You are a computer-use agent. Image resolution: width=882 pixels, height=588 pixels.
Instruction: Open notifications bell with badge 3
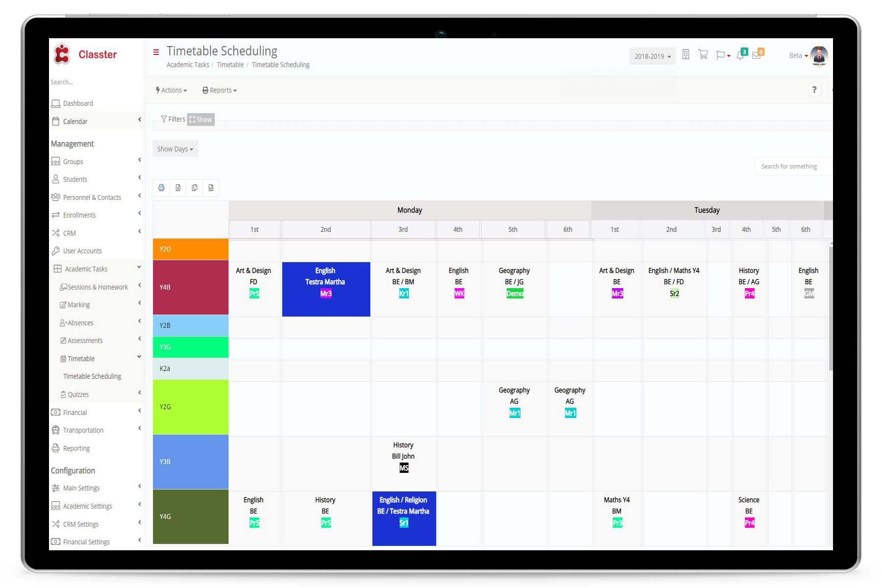[x=741, y=54]
